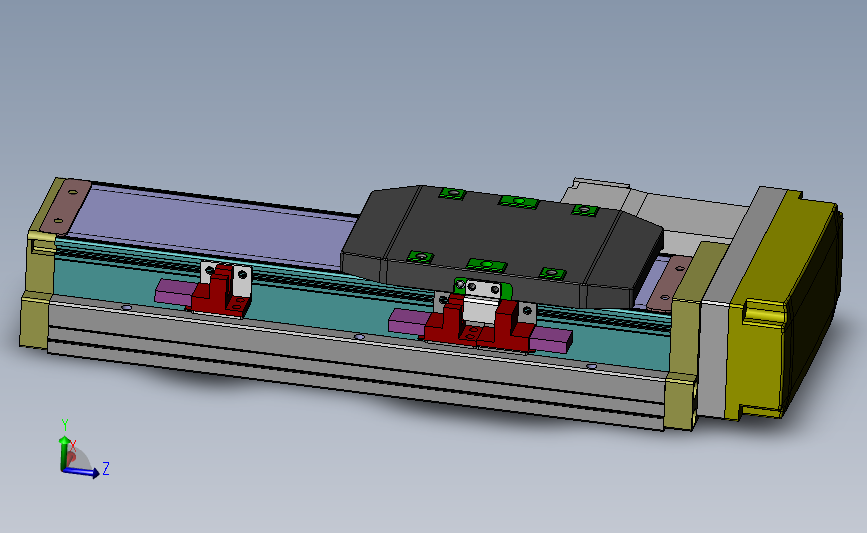This screenshot has height=533, width=867.
Task: Select the "Y" label of the coordinate triad
Action: [x=65, y=425]
